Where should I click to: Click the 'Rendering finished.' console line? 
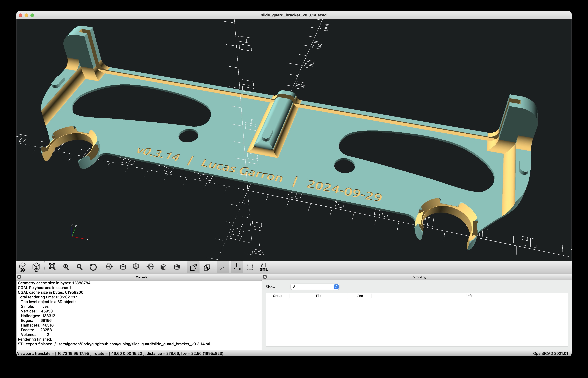[x=35, y=339]
